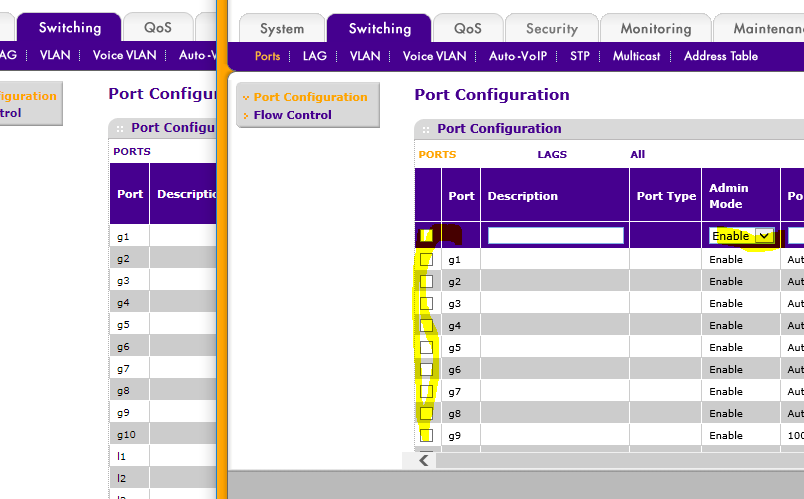Screen dimensions: 804x499
Task: Click the All filter link
Action: coord(637,154)
